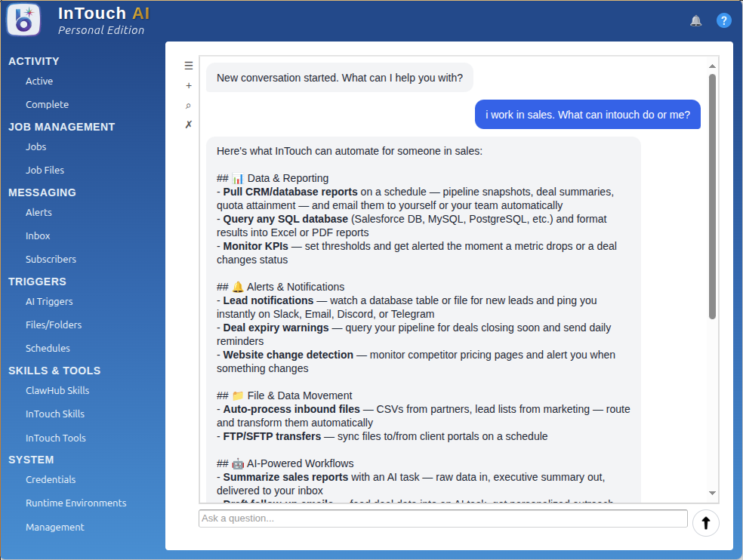The image size is (743, 560).
Task: Click 'Auto-process inbound files' bold text
Action: [x=291, y=409]
